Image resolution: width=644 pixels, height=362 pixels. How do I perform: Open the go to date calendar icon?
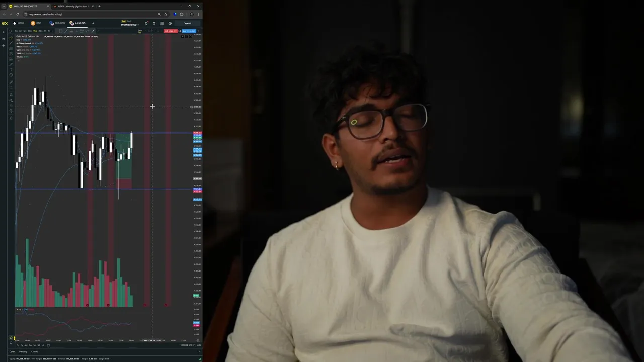coord(48,345)
